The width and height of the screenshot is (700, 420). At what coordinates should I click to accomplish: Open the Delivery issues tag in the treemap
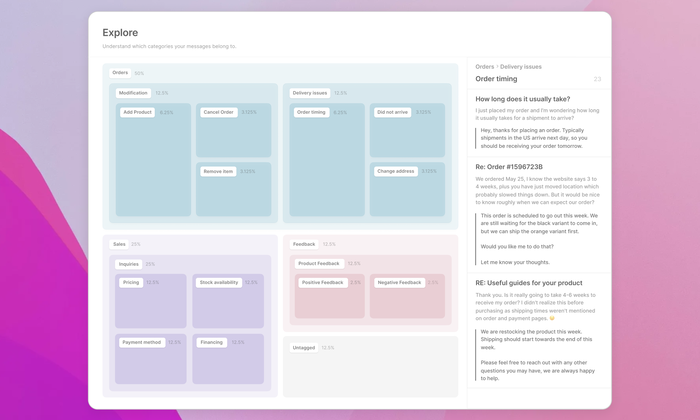(310, 93)
